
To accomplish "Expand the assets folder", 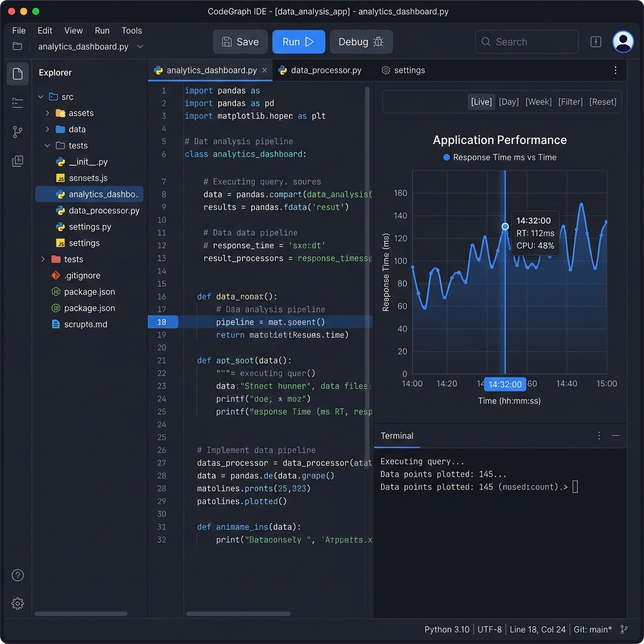I will coord(47,113).
